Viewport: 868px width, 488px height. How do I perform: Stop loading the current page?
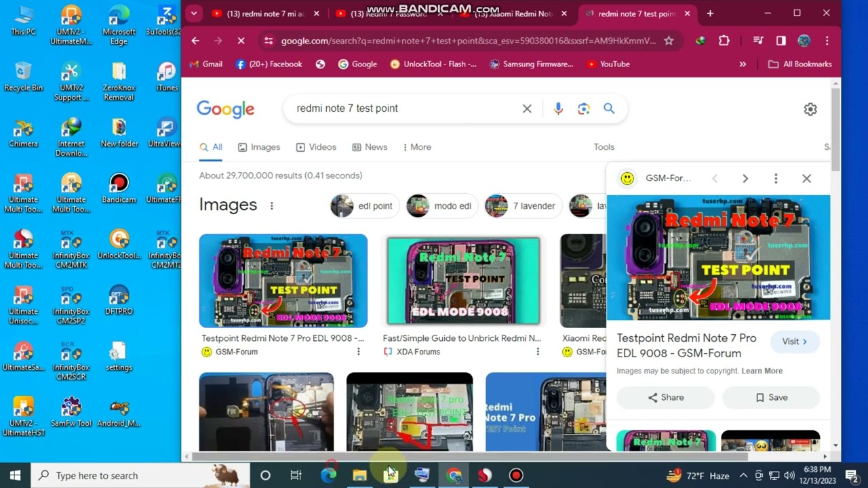point(241,41)
